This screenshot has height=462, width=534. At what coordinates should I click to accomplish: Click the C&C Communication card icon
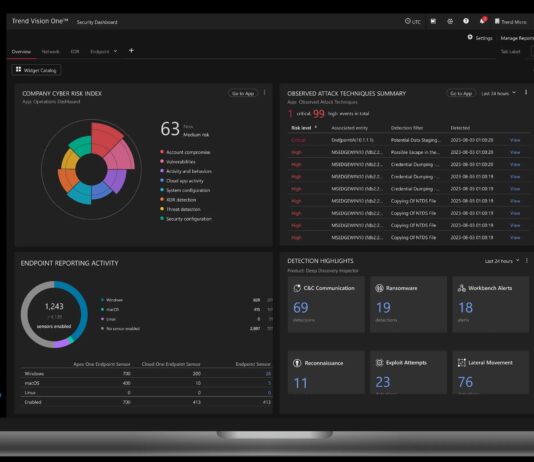click(297, 288)
